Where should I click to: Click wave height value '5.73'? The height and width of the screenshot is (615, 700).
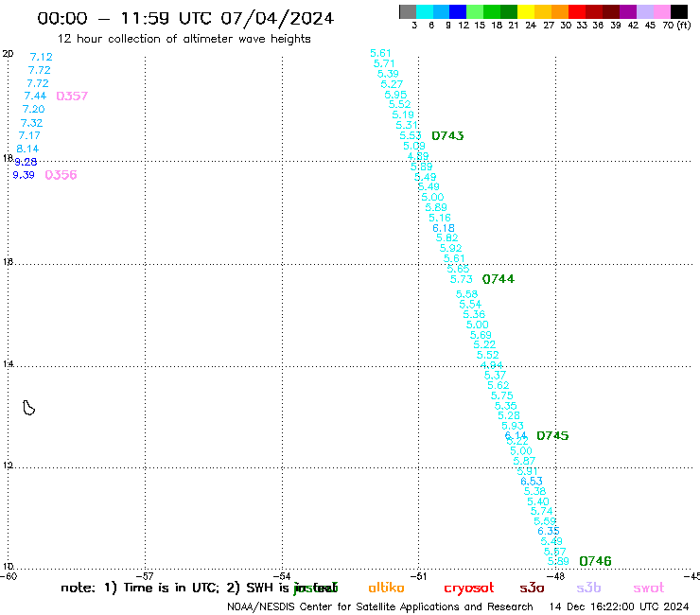tap(462, 279)
